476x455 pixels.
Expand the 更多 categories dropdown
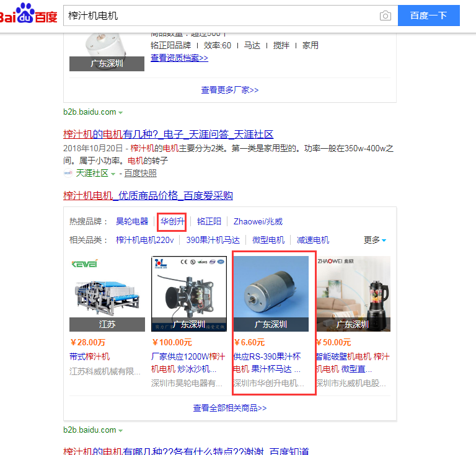(x=375, y=240)
